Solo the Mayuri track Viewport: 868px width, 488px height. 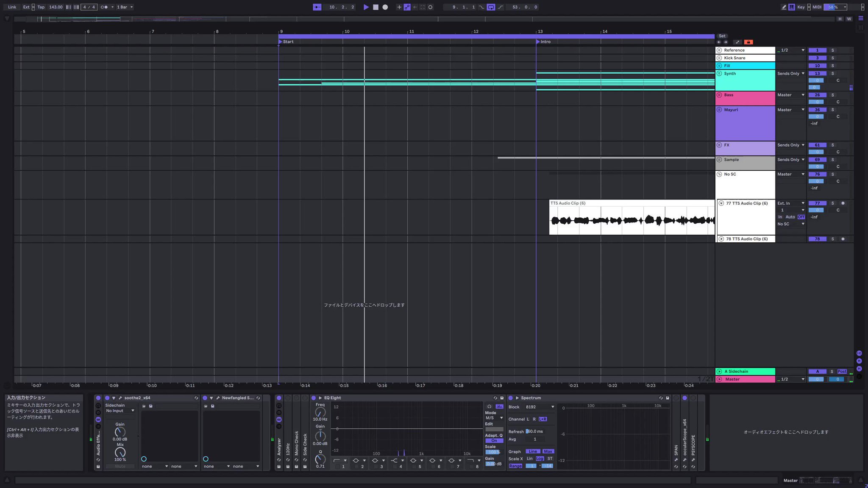tap(832, 110)
